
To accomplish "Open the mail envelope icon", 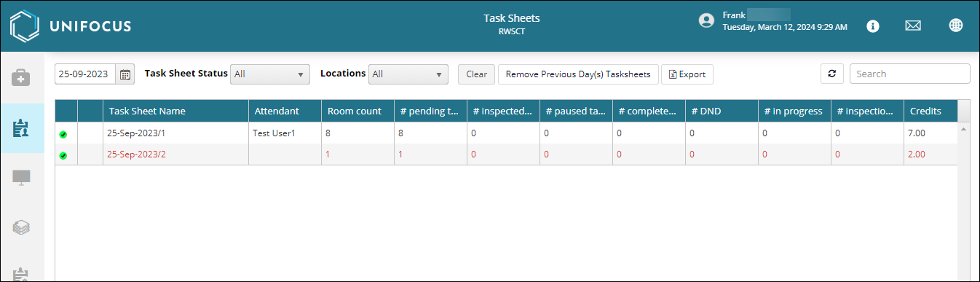I will coord(913,26).
